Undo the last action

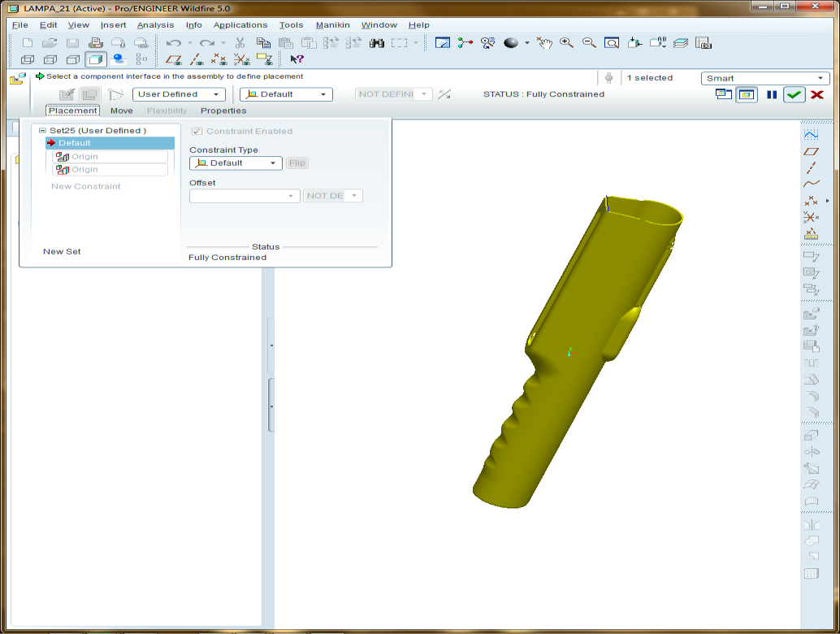pyautogui.click(x=173, y=43)
